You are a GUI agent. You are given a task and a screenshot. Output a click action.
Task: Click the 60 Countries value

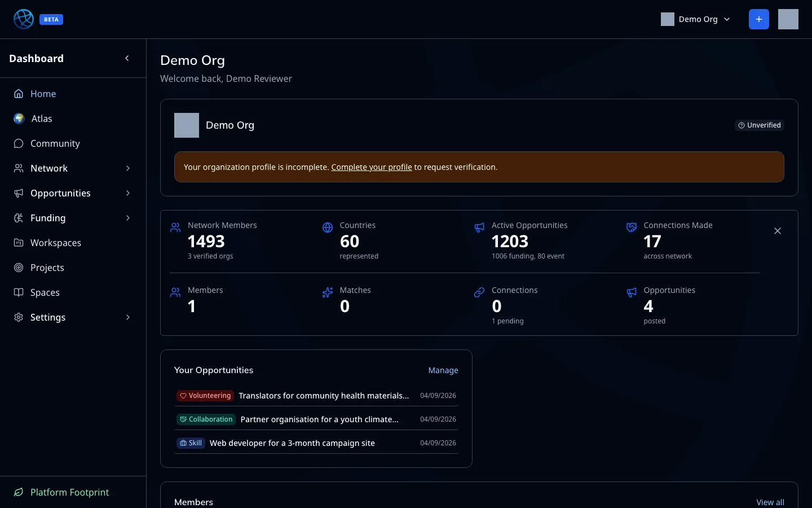(350, 242)
